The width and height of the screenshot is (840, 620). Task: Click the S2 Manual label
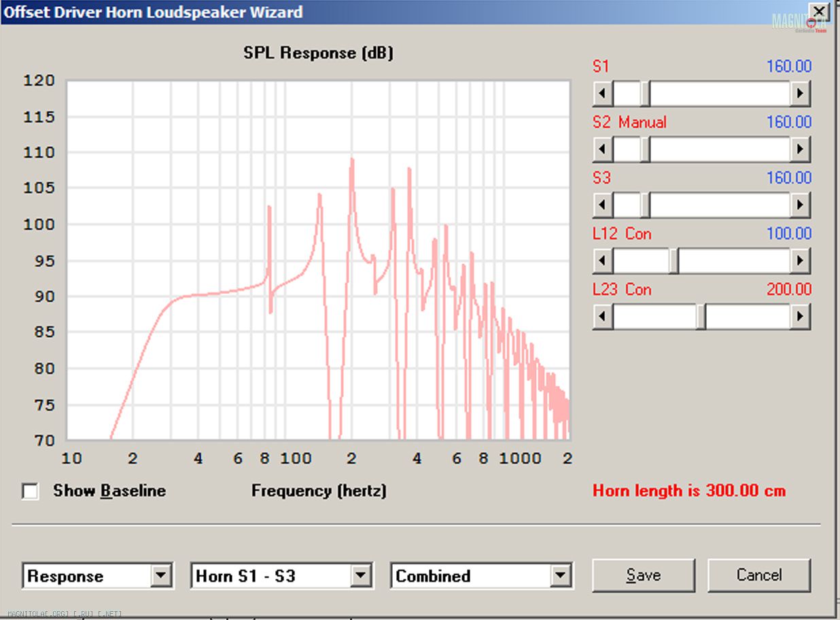coord(629,122)
